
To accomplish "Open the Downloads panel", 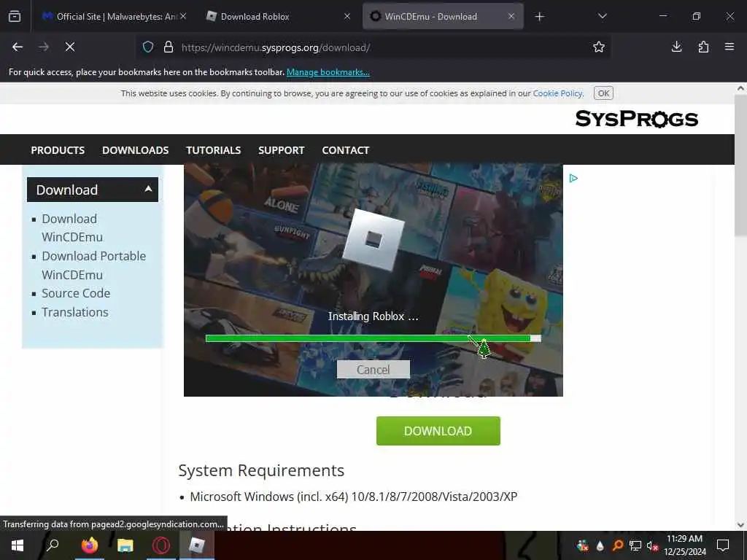I will click(676, 47).
